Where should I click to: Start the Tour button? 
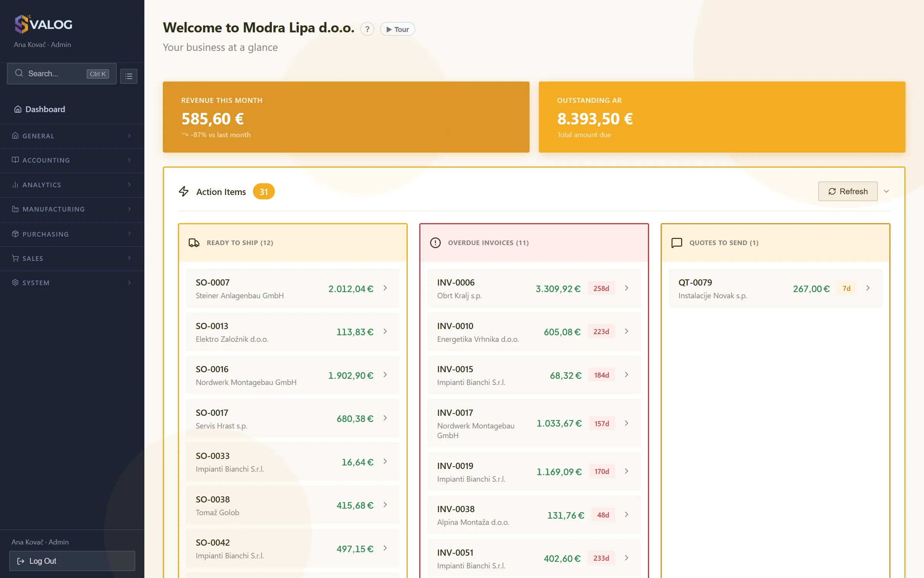(397, 29)
